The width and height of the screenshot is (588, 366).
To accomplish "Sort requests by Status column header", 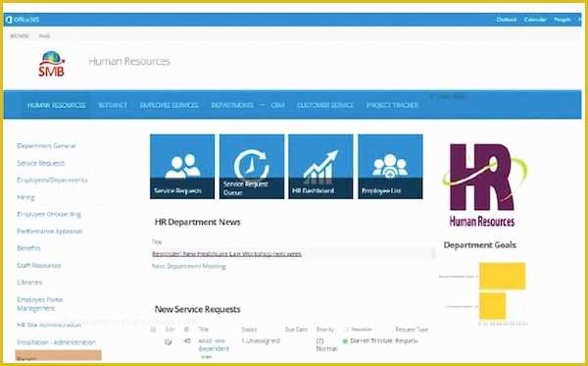I will click(249, 330).
